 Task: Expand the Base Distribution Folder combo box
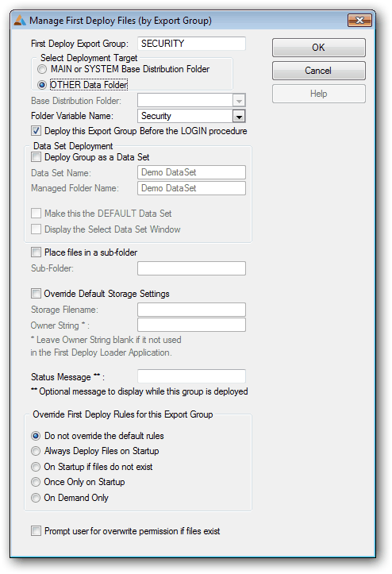[239, 101]
